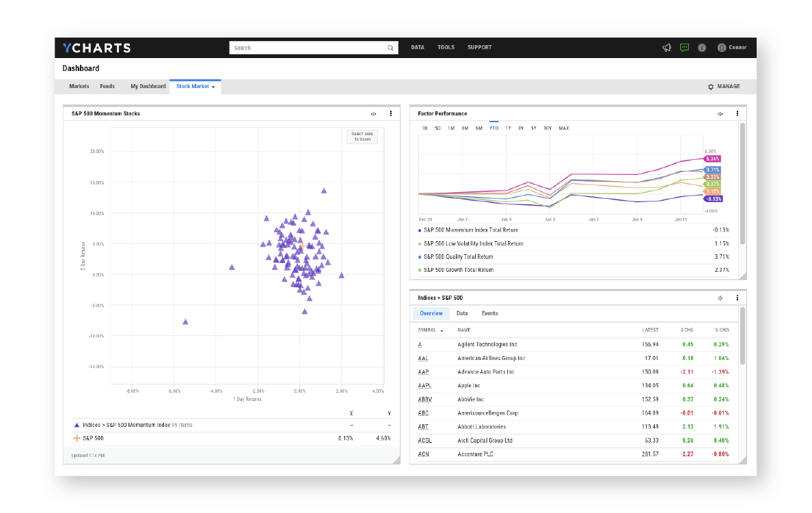
Task: Open the ACN ticker link
Action: tap(424, 454)
